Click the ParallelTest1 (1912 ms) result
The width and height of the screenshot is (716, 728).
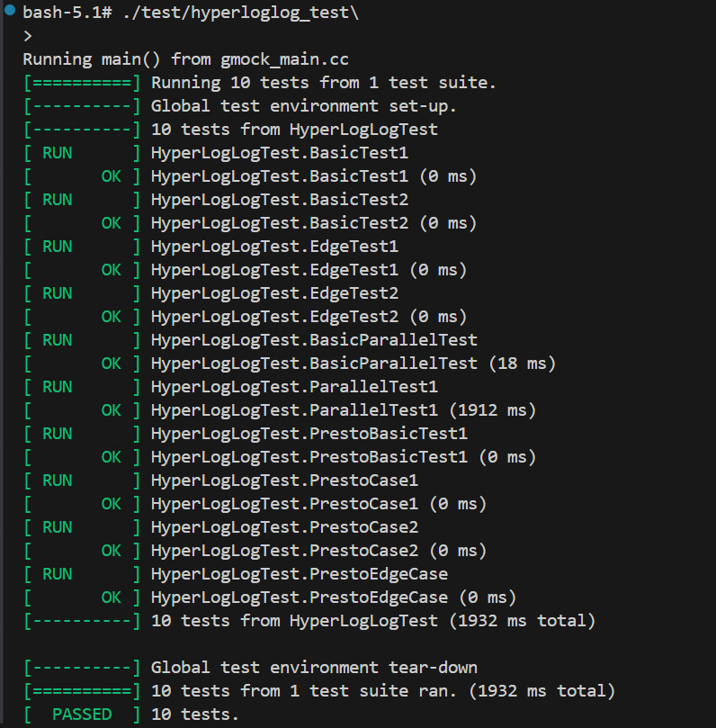pyautogui.click(x=344, y=410)
